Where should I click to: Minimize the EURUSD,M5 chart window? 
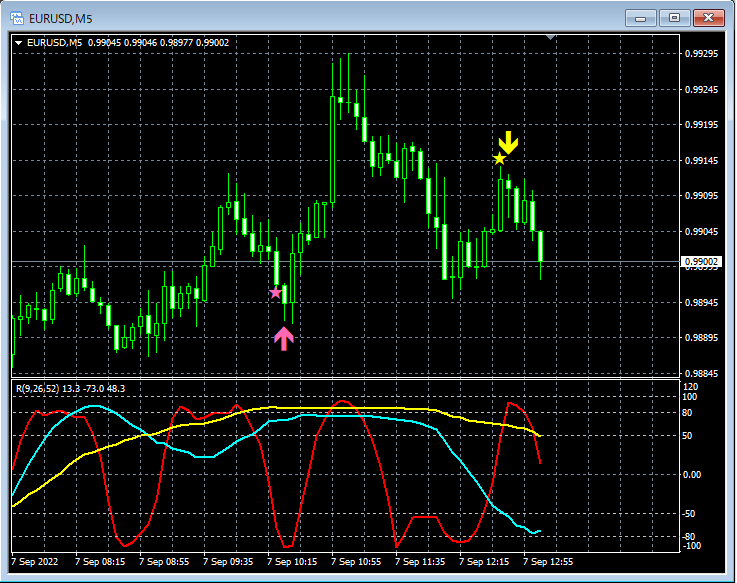click(x=641, y=18)
